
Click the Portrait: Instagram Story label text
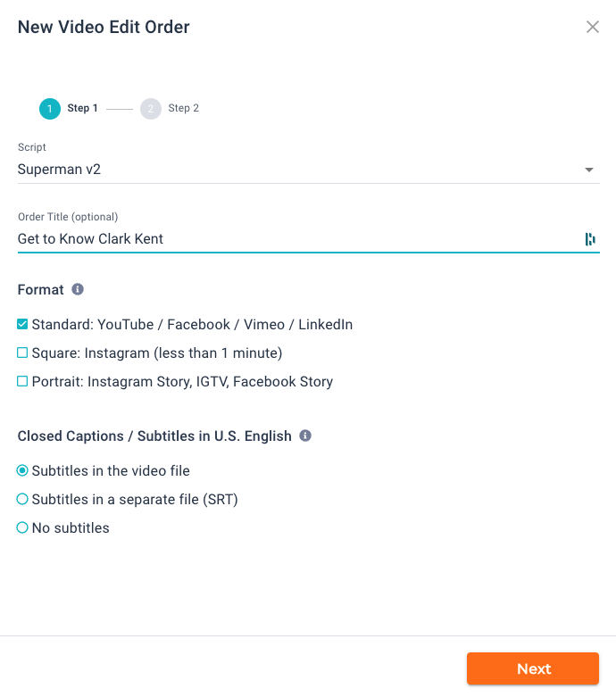click(x=182, y=381)
